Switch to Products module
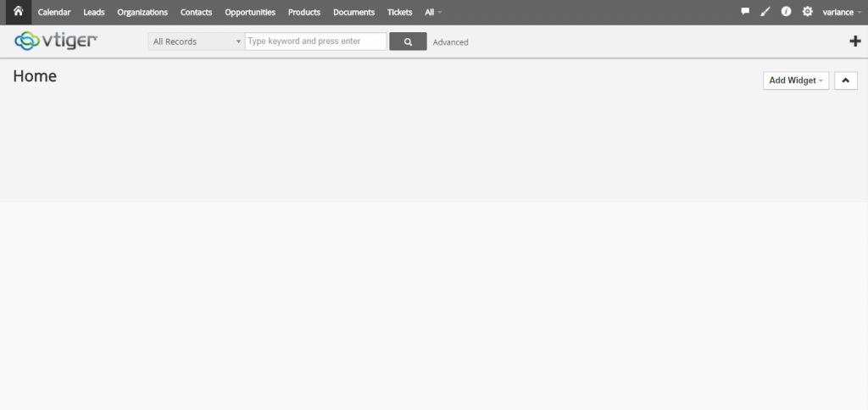The height and width of the screenshot is (410, 868). coord(304,12)
